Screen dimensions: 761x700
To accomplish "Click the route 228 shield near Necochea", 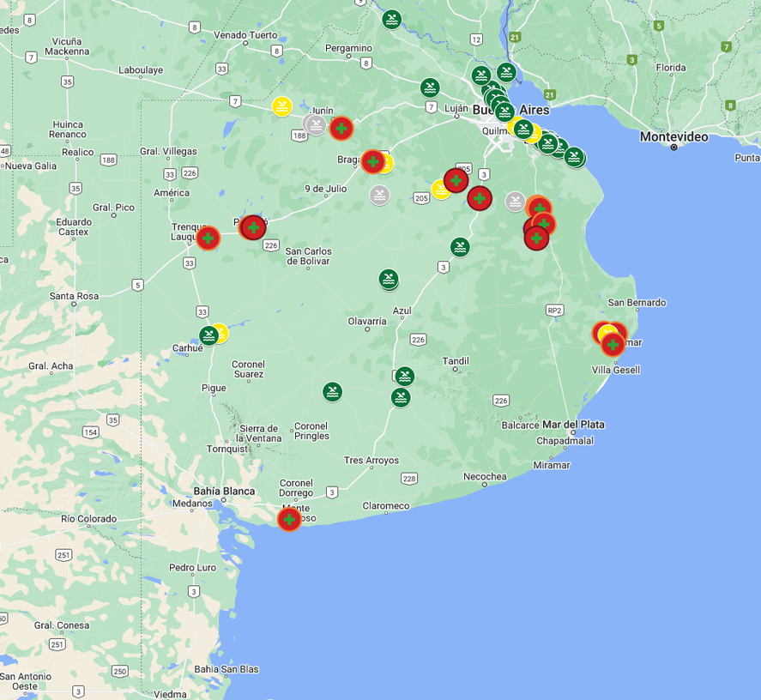I will point(409,479).
